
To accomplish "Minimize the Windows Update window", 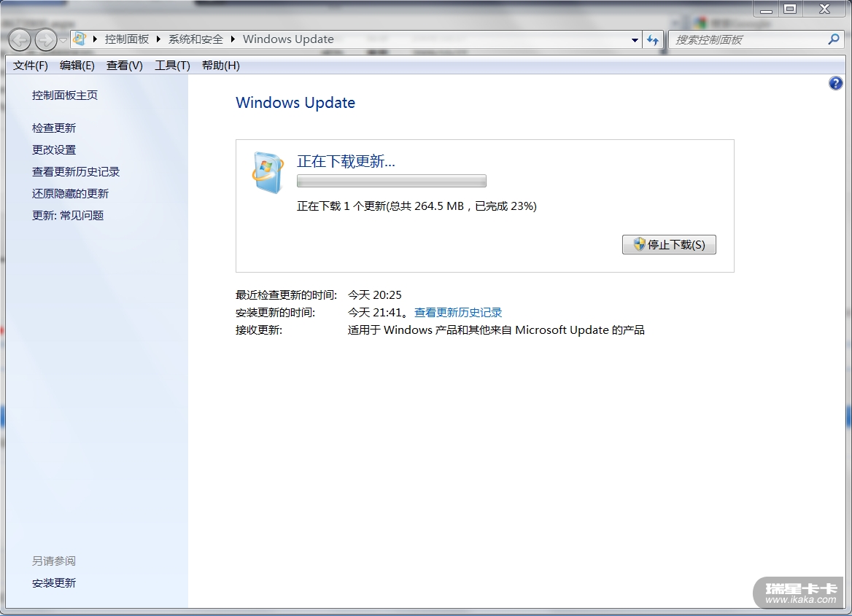I will pos(766,9).
